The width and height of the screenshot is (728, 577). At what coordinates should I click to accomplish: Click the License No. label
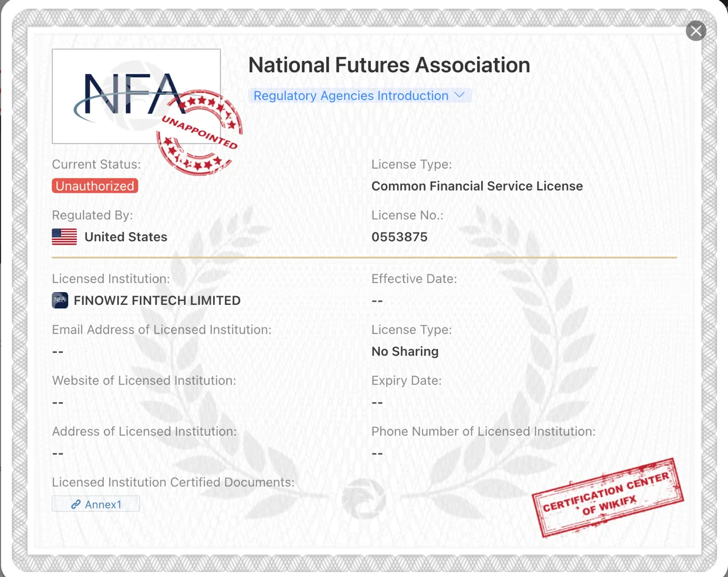point(408,215)
